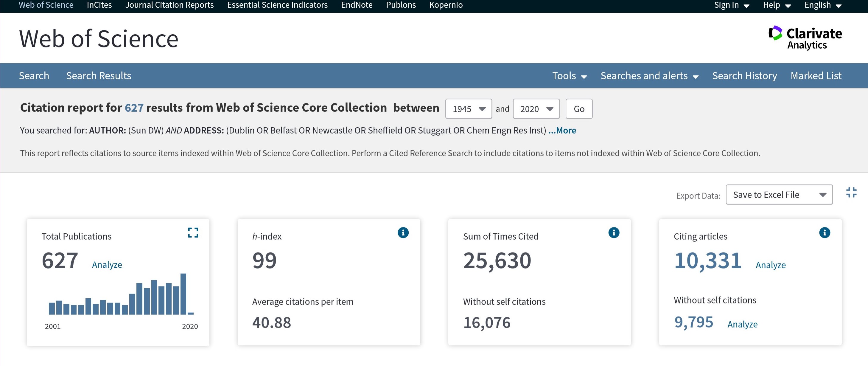Click the 9,795 citing articles number
The image size is (868, 366).
693,322
